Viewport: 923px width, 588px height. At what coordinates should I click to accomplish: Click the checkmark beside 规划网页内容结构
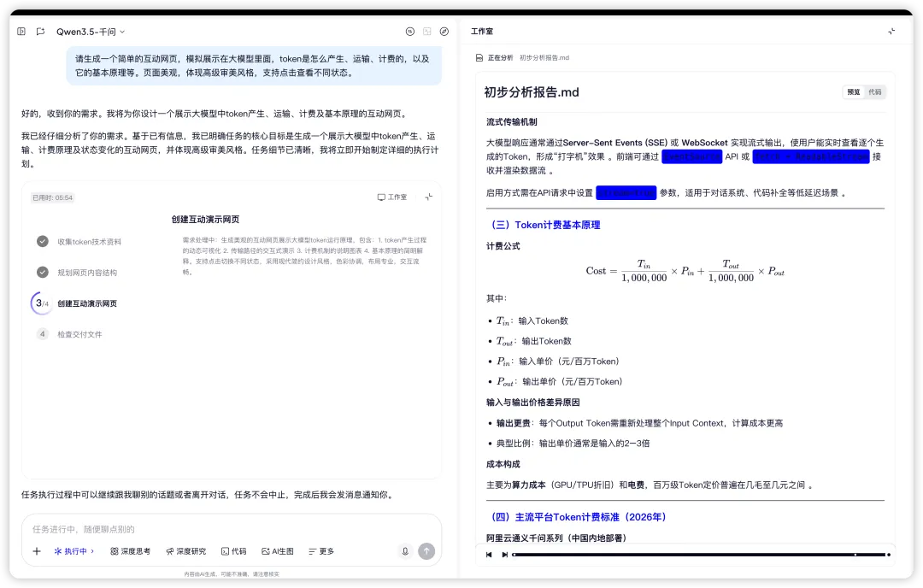tap(43, 272)
